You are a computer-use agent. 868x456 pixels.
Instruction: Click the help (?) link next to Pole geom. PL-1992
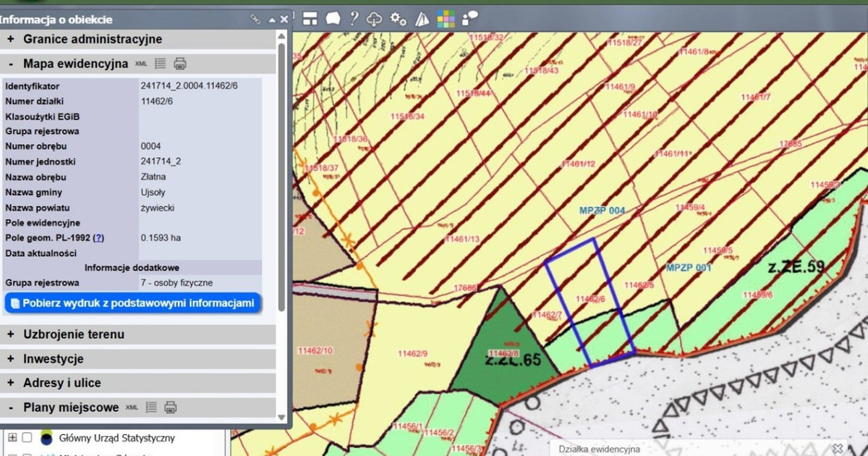(99, 237)
